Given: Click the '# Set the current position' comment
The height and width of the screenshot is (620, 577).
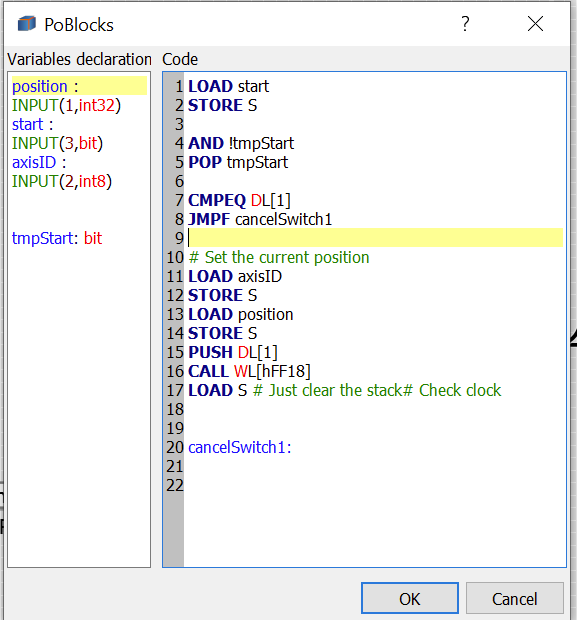Looking at the screenshot, I should pos(279,257).
